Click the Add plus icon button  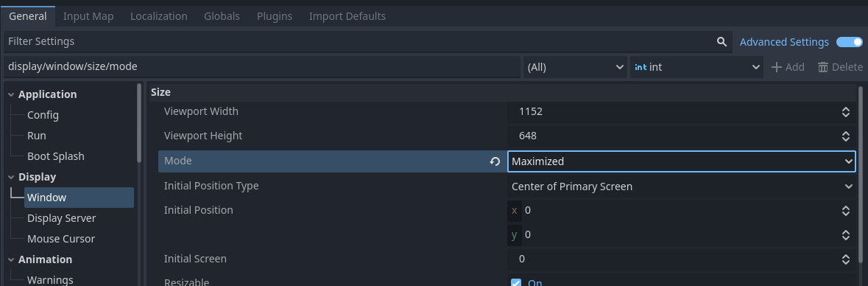point(788,67)
